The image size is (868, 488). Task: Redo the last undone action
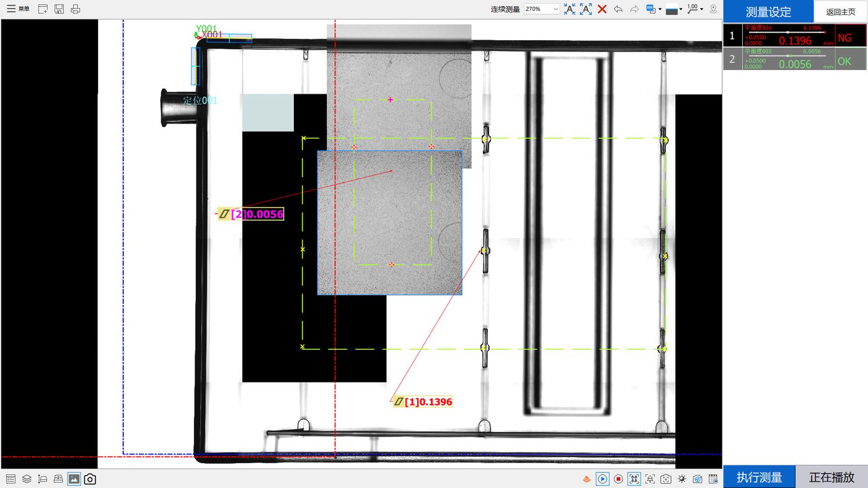click(634, 9)
